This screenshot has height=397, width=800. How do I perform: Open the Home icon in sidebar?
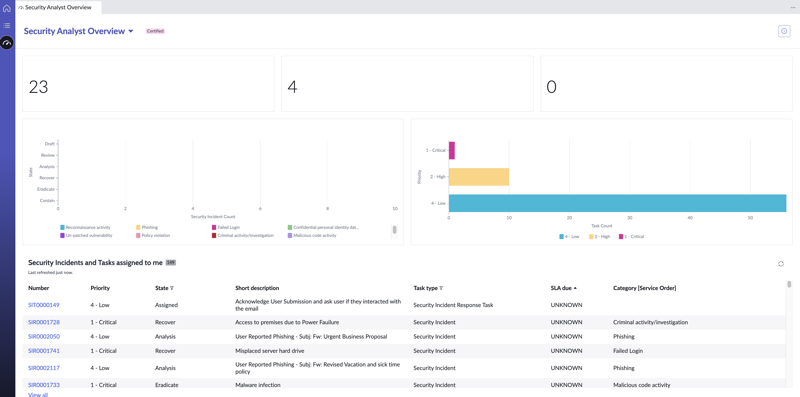click(x=7, y=9)
